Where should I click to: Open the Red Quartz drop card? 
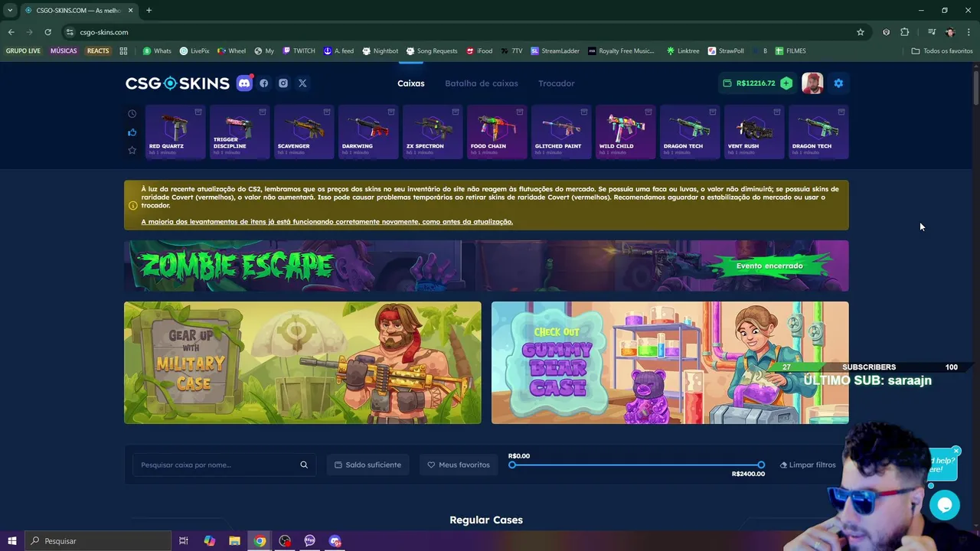pyautogui.click(x=175, y=132)
